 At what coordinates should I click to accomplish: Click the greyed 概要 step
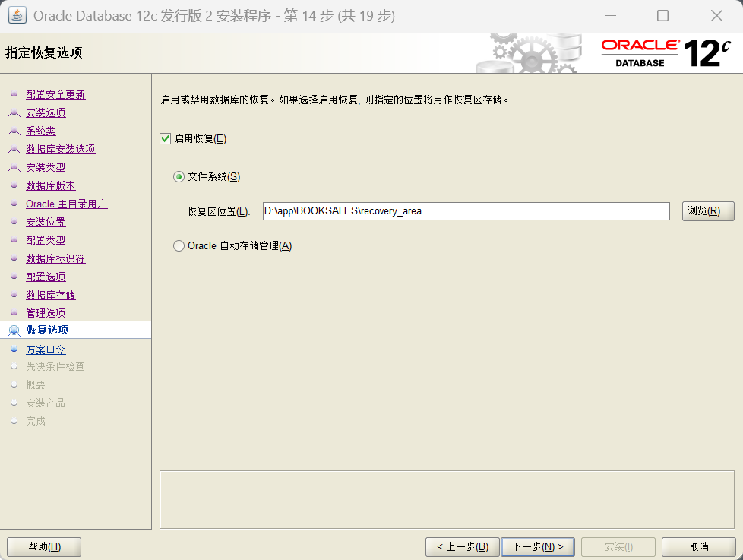click(x=36, y=384)
